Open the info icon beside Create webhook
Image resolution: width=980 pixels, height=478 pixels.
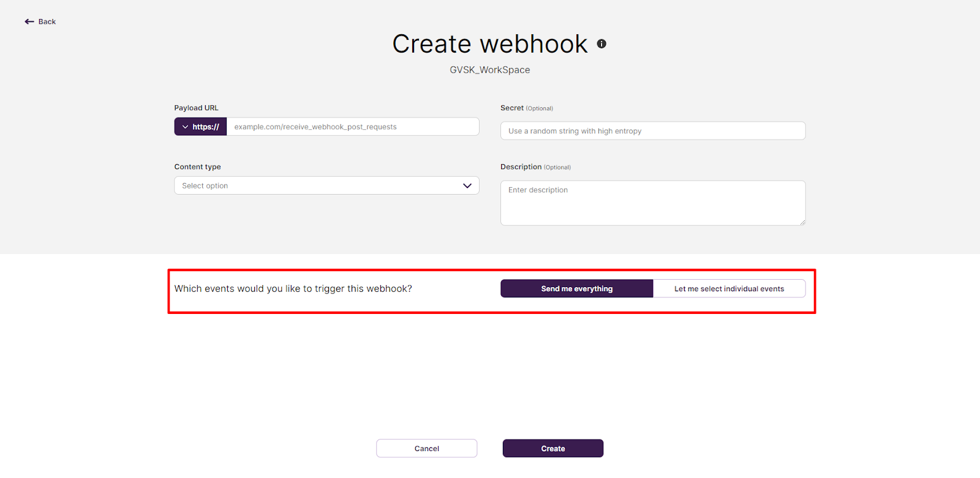click(x=601, y=43)
